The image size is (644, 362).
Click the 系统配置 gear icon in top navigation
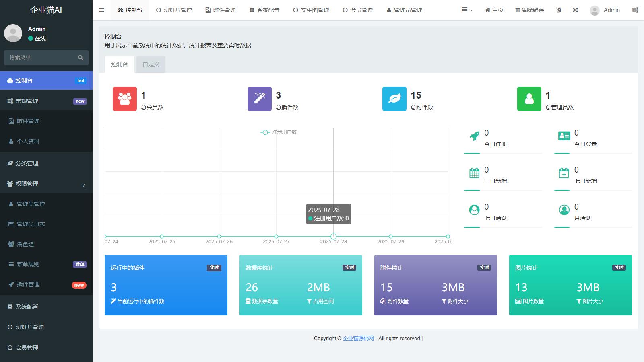pyautogui.click(x=251, y=10)
